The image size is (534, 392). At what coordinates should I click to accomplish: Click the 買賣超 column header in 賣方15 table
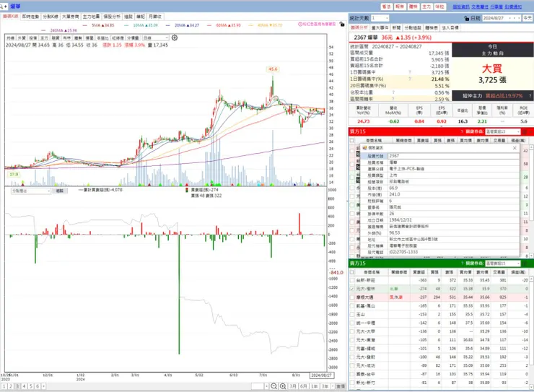coord(419,272)
